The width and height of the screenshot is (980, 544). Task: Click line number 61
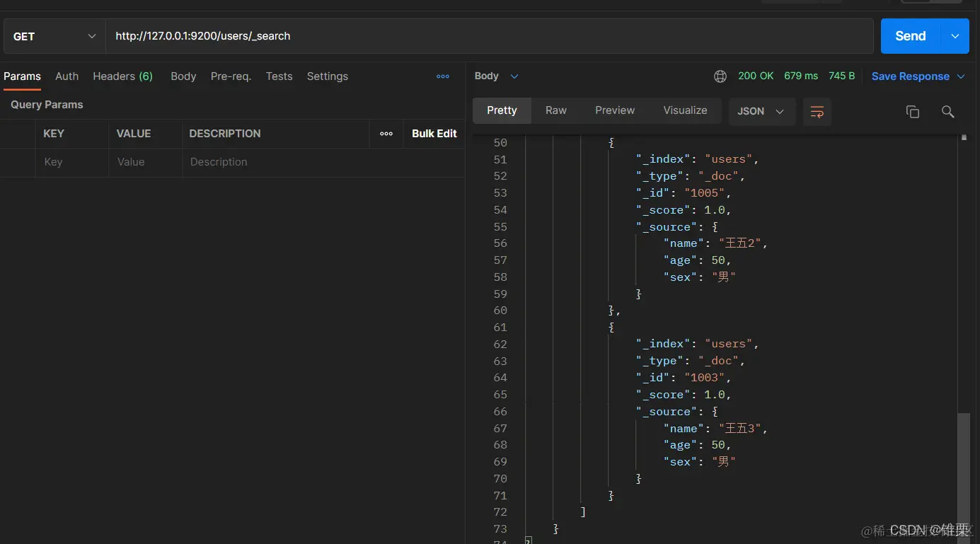tap(500, 328)
